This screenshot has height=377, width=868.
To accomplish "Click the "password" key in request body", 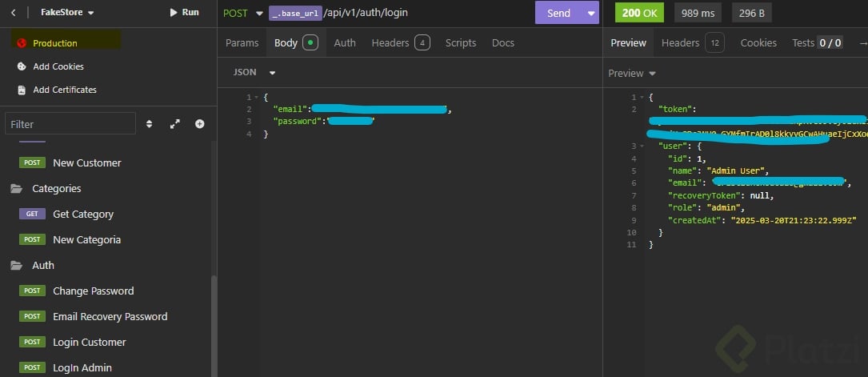I will click(298, 121).
